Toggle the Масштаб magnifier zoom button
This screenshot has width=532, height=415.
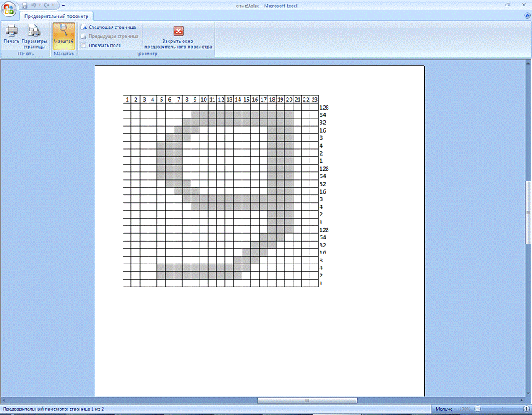click(64, 33)
